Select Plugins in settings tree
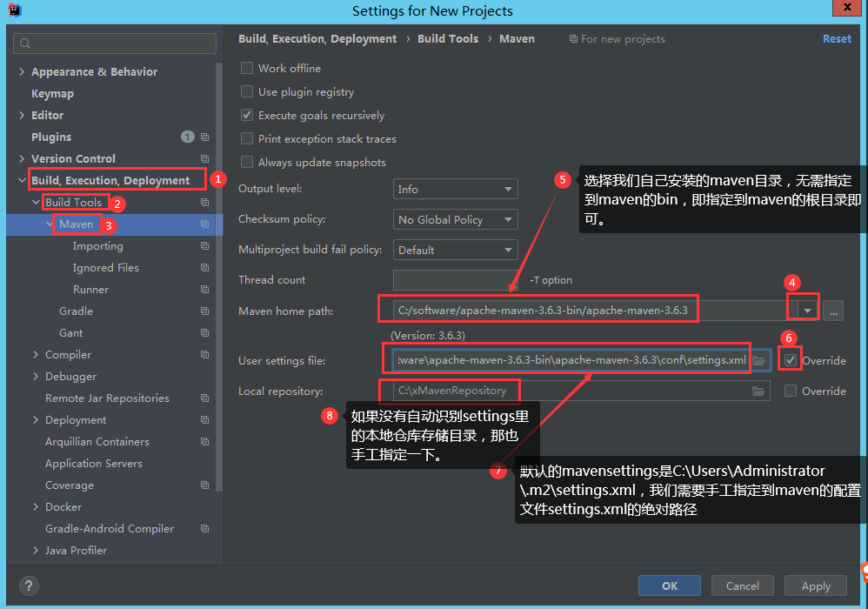 tap(51, 137)
